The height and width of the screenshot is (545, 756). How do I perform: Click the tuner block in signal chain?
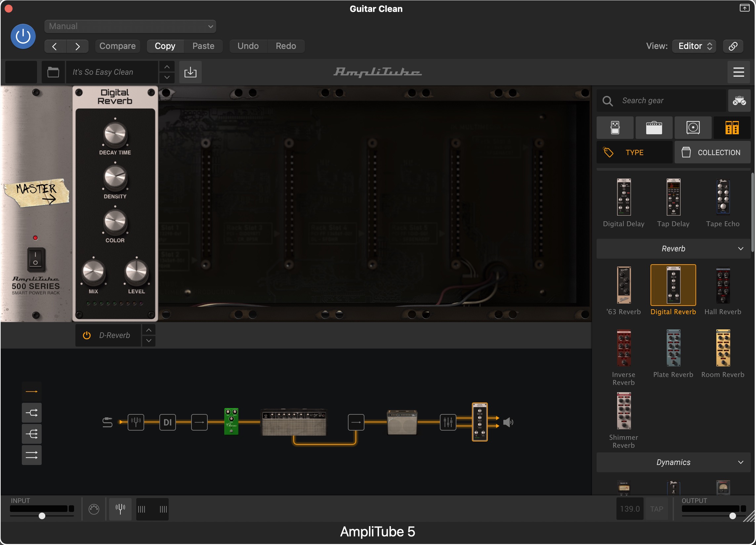coord(136,422)
